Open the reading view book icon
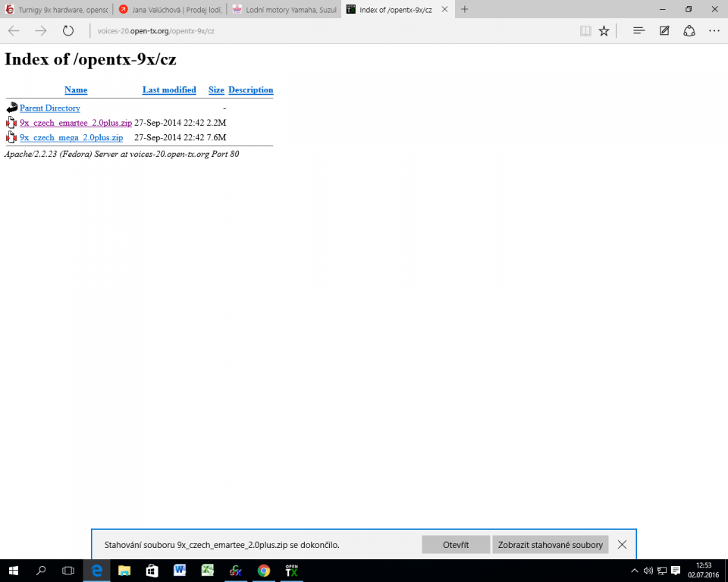 point(585,31)
